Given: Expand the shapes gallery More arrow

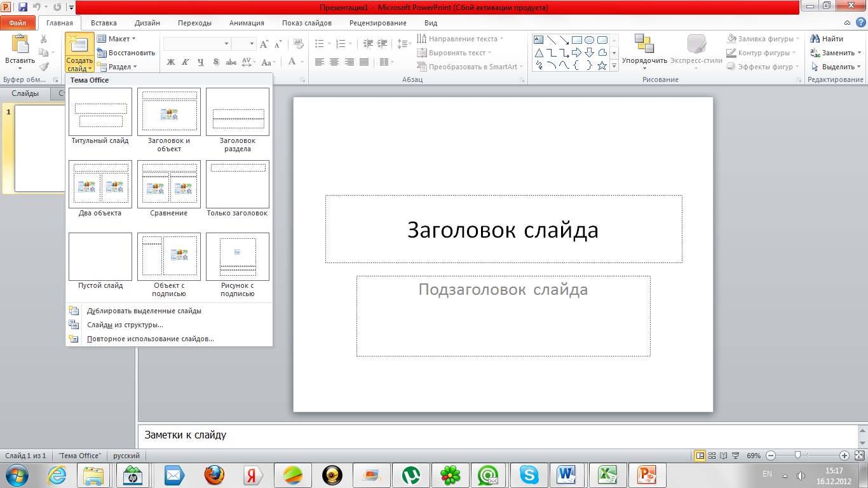Looking at the screenshot, I should coord(614,65).
